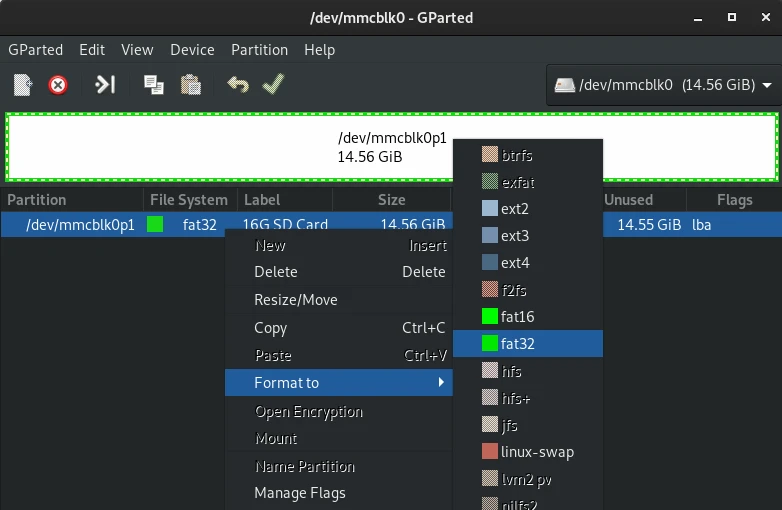Select btrfs color swatch in submenu
The width and height of the screenshot is (782, 510).
coord(490,155)
